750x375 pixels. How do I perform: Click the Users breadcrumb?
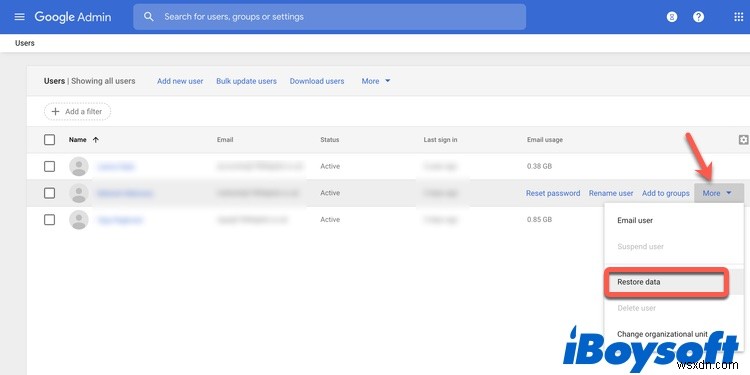(x=25, y=43)
